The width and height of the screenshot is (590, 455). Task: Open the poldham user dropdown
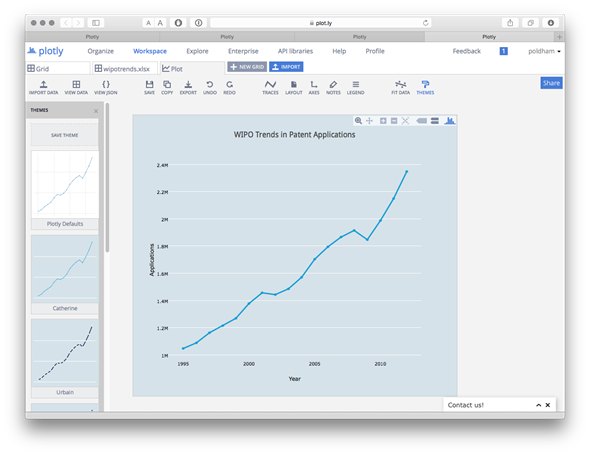tap(544, 51)
